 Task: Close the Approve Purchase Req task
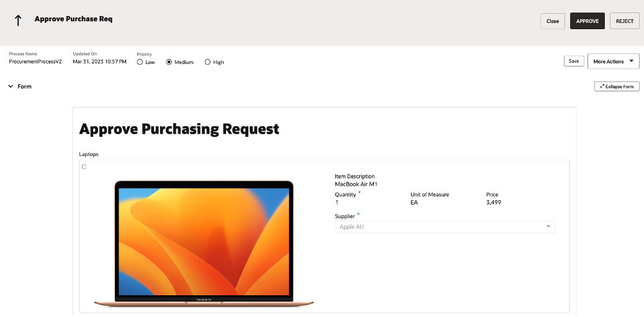(x=553, y=21)
